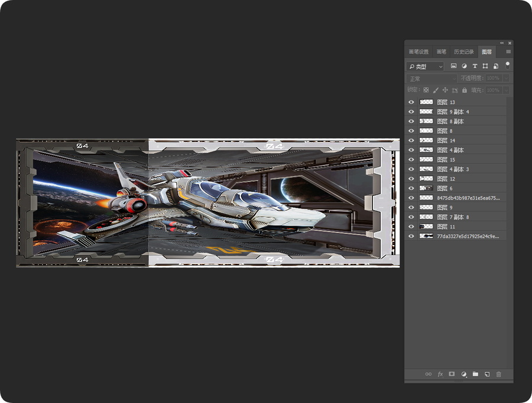Toggle visibility of 图层 11
This screenshot has height=403, width=532.
411,226
